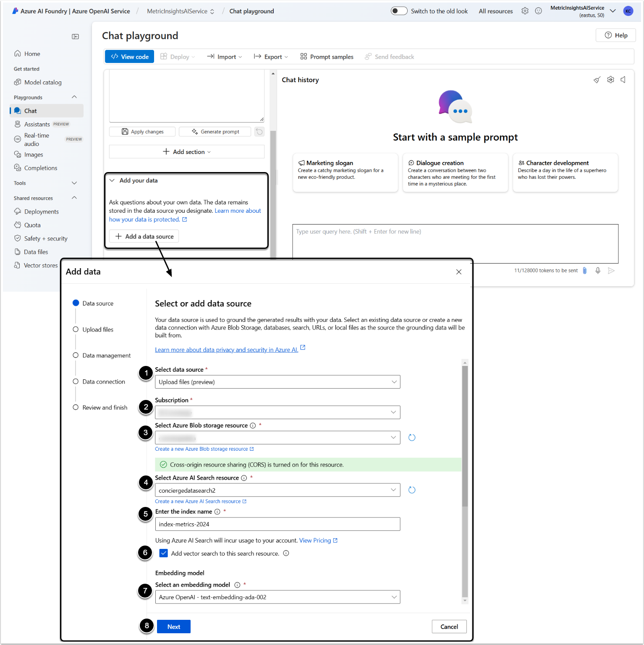Open the Select data source dropdown
Viewport: 644px width, 645px height.
pos(277,382)
